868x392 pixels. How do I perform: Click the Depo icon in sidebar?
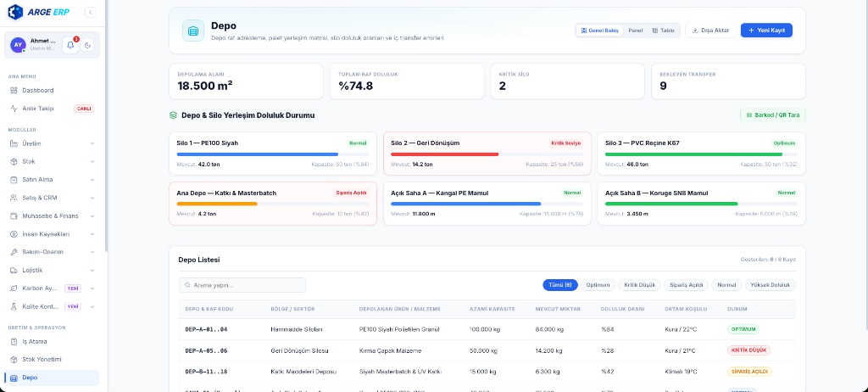[x=14, y=378]
